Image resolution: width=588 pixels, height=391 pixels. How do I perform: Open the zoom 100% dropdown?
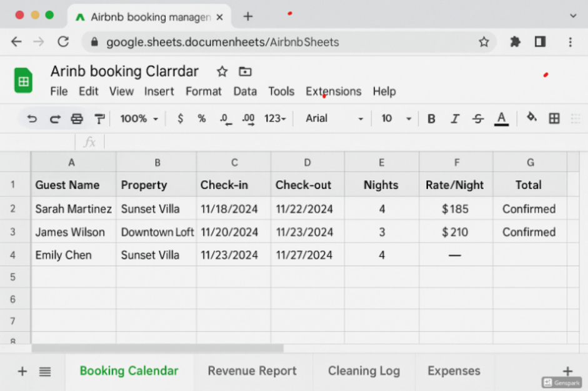(x=139, y=119)
